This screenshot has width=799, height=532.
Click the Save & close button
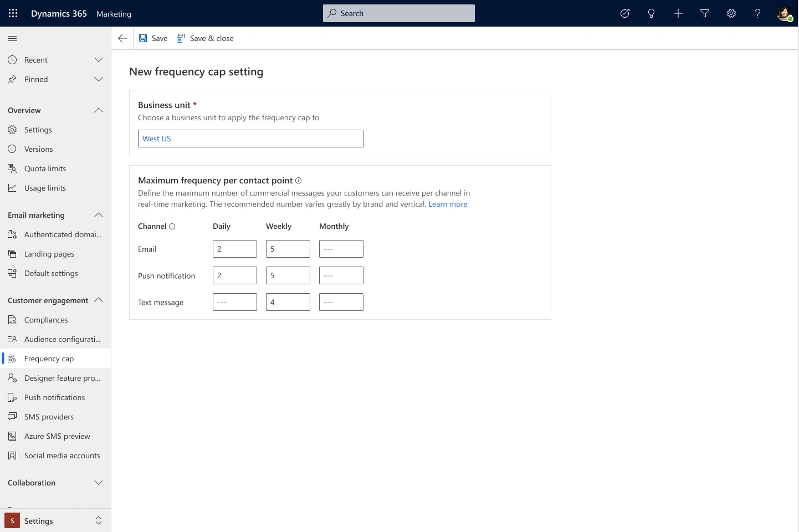pos(206,38)
